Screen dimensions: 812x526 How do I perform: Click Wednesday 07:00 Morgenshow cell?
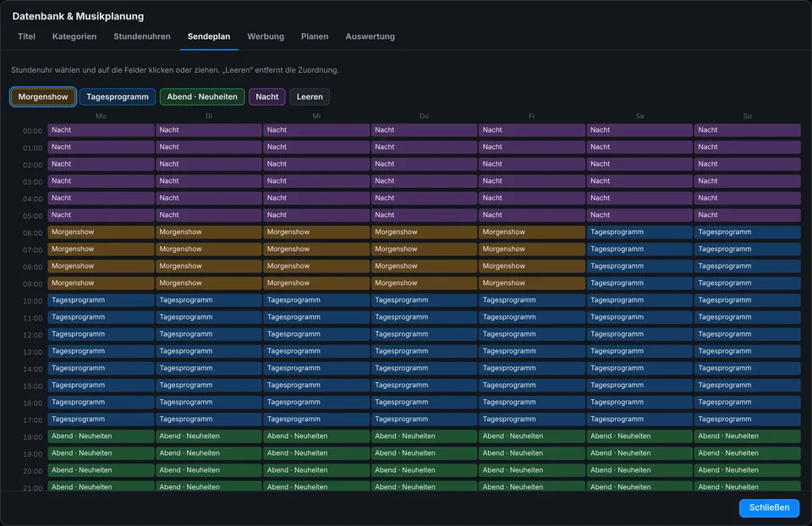[x=316, y=249]
